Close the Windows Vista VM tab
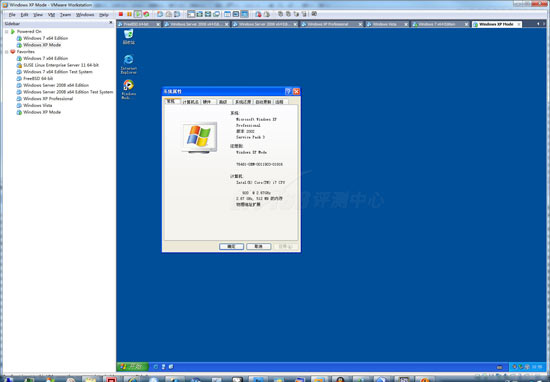The image size is (550, 382). click(406, 24)
